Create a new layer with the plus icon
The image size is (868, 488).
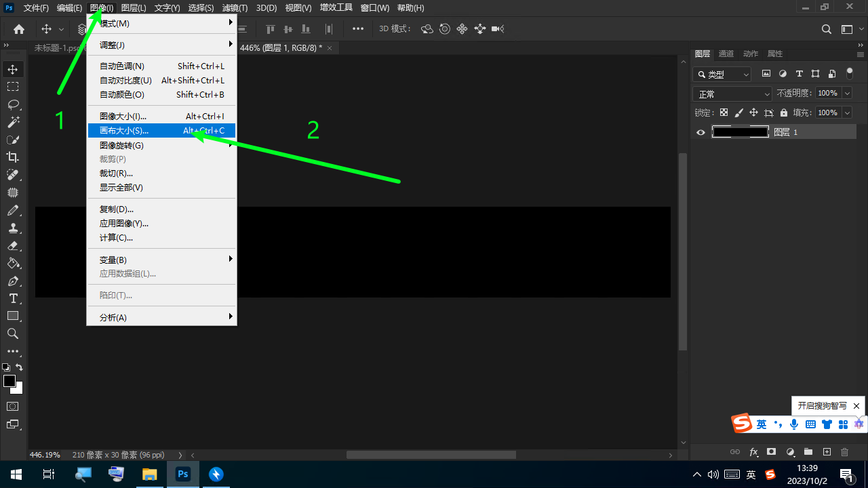click(827, 452)
